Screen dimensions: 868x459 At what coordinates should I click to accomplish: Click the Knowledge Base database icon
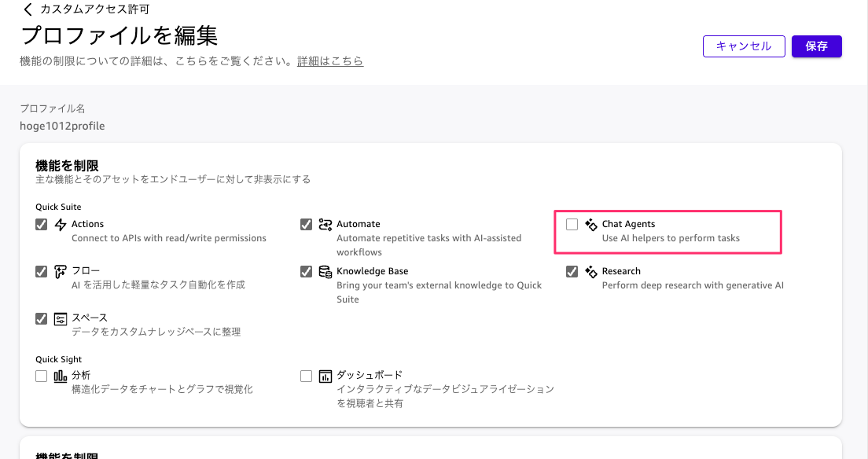(325, 272)
